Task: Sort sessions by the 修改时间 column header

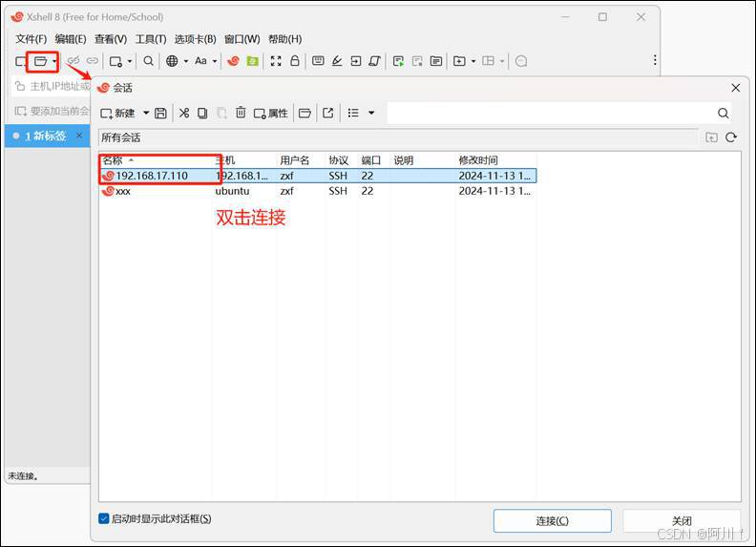Action: (495, 160)
